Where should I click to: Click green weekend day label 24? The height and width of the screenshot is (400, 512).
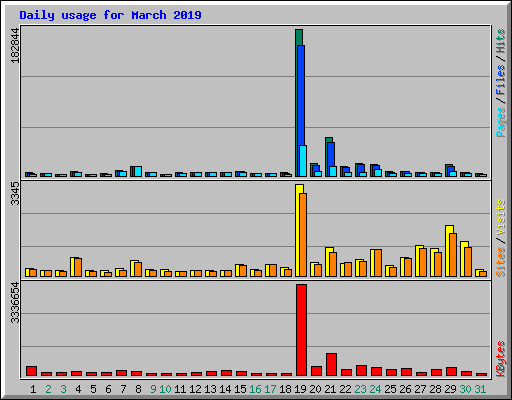(x=375, y=389)
